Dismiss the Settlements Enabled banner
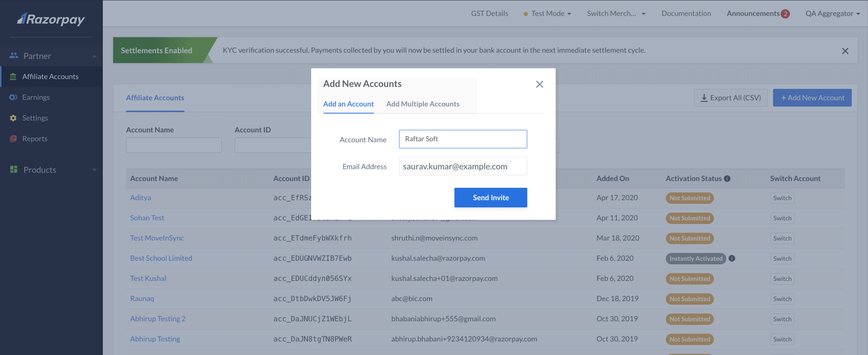 [845, 51]
